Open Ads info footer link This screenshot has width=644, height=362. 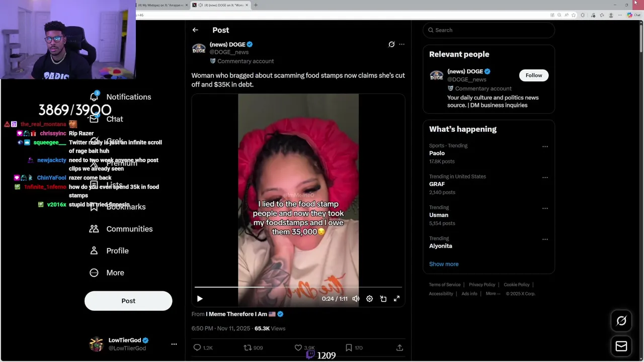coord(469,294)
